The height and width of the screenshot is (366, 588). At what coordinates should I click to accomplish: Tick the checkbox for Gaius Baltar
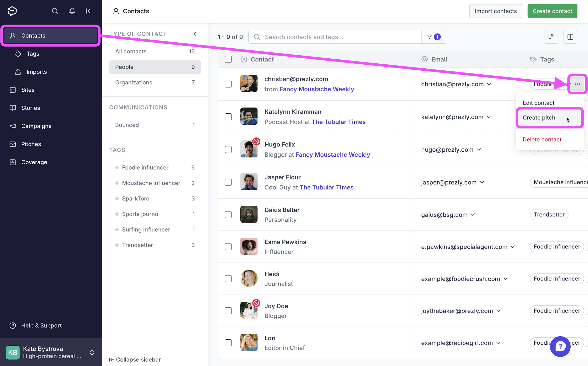click(228, 215)
